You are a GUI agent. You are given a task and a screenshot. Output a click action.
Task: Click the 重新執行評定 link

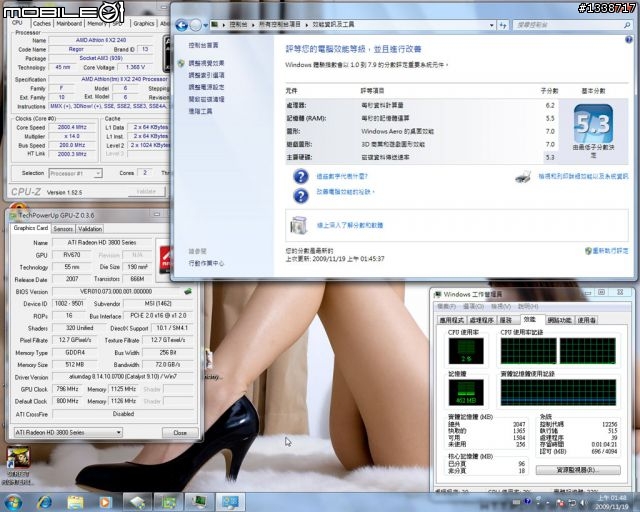tap(610, 251)
